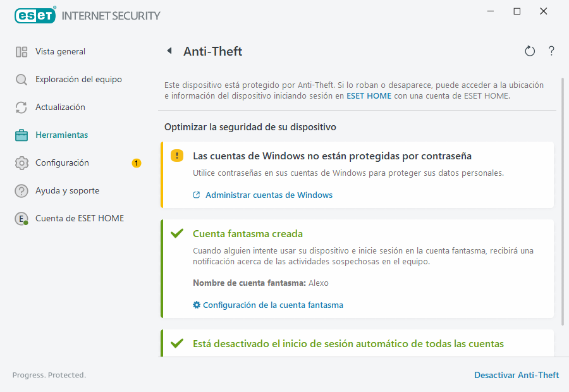Navigate back using the Anti-Theft back arrow
Screen dimensions: 569x392
(x=169, y=51)
